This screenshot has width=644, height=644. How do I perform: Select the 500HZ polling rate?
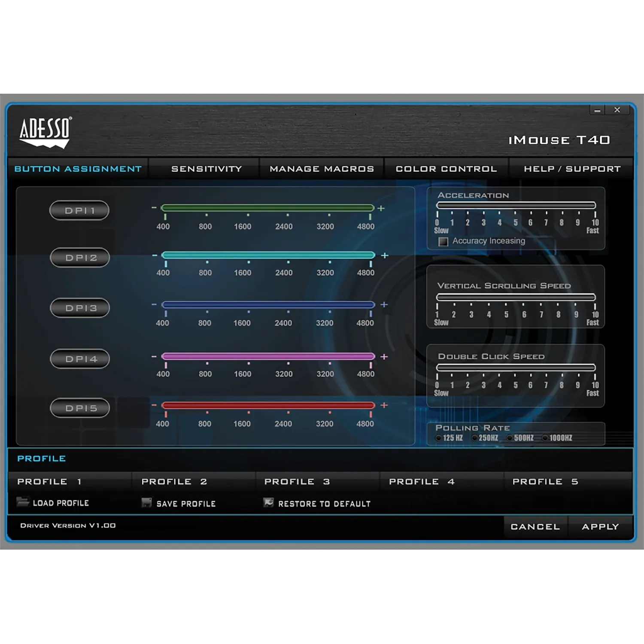(x=510, y=437)
